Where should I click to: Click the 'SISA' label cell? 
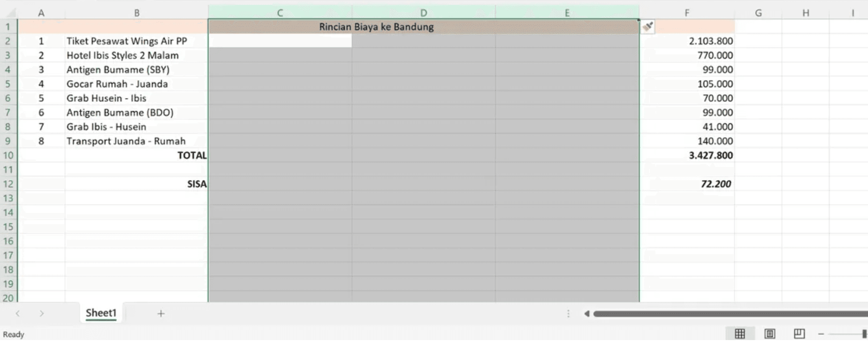point(137,184)
